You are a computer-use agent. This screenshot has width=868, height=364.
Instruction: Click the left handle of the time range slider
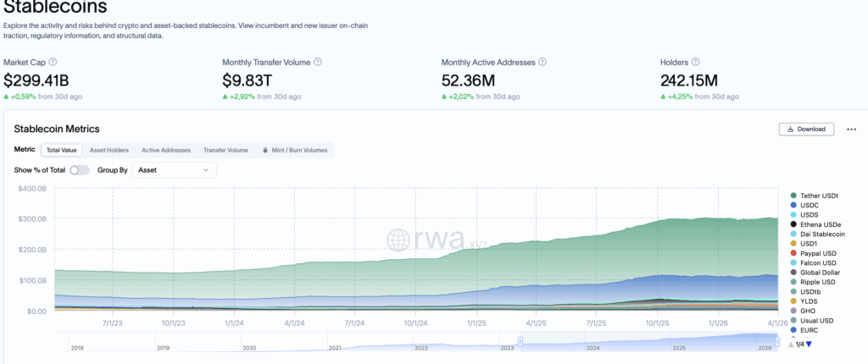click(x=520, y=342)
